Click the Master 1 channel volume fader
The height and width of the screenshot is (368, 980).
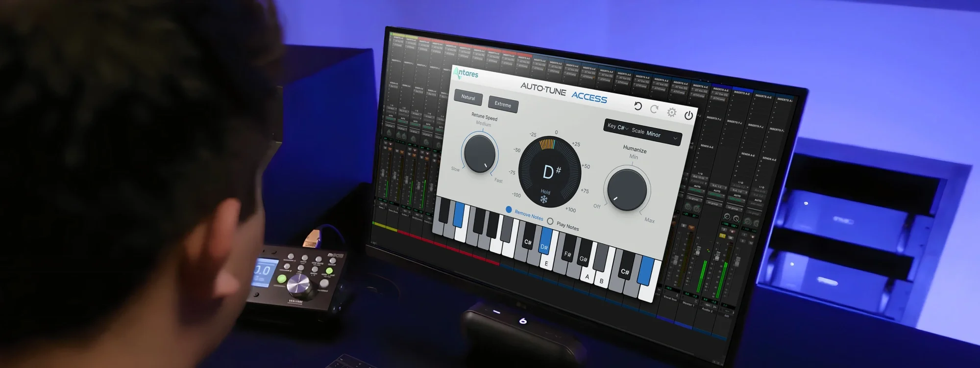coord(698,251)
